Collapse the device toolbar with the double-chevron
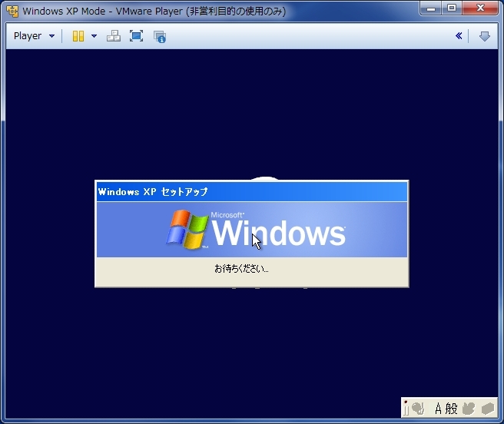The height and width of the screenshot is (424, 504). coord(459,35)
